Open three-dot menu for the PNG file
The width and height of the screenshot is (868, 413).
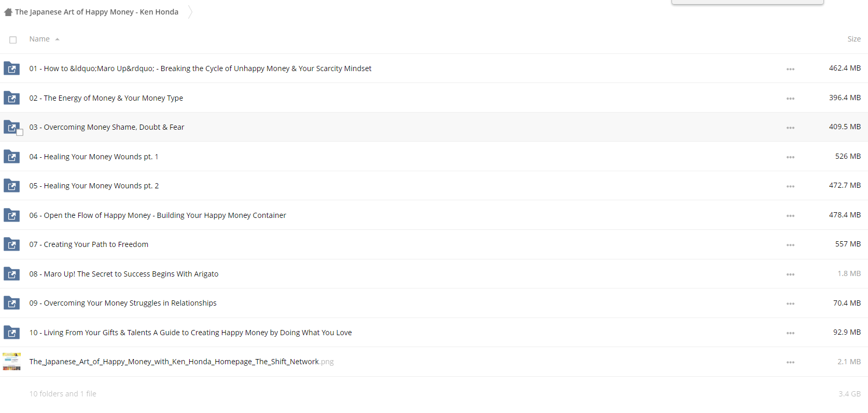pyautogui.click(x=790, y=362)
